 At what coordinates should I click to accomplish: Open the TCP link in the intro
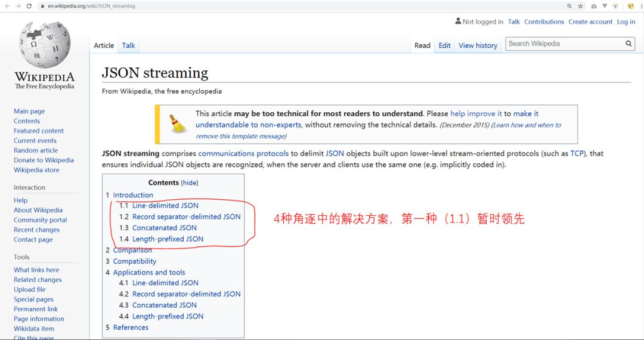(x=577, y=153)
